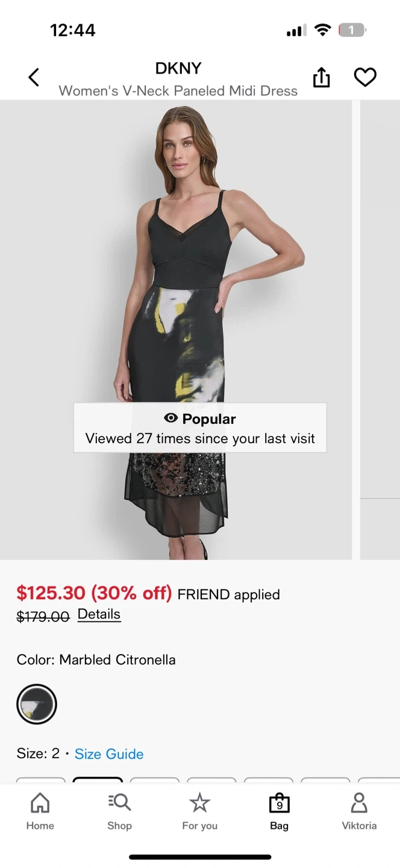Tap the $125.30 sale price
Viewport: 400px width, 868px height.
point(51,593)
